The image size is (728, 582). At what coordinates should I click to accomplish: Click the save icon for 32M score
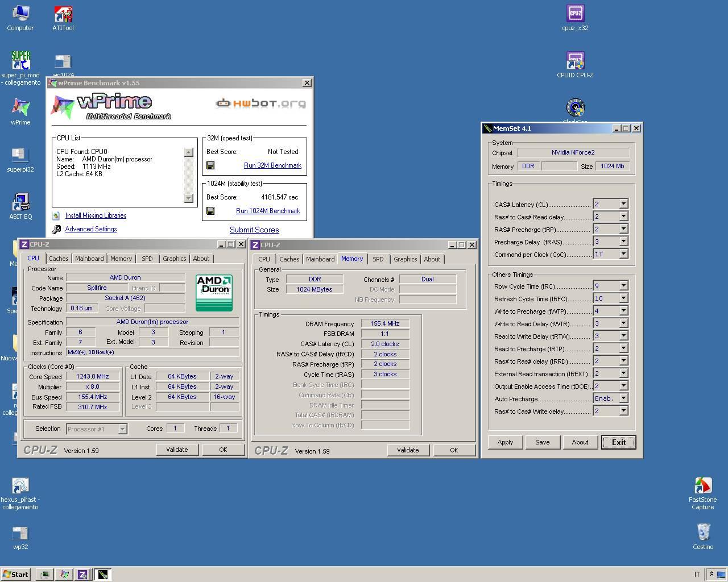pos(210,165)
